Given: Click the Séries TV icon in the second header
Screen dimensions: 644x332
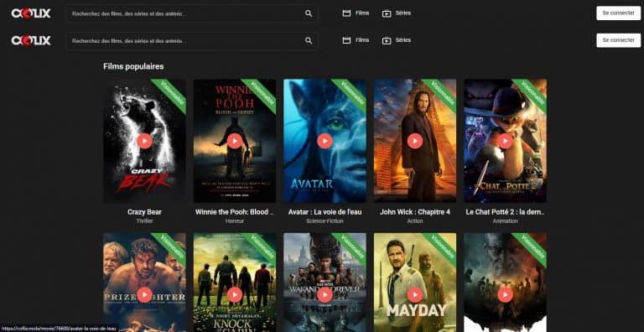Looking at the screenshot, I should (x=387, y=41).
